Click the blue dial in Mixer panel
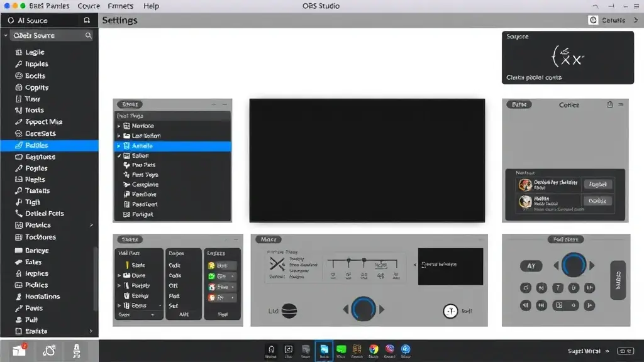The image size is (644, 362). click(x=363, y=309)
